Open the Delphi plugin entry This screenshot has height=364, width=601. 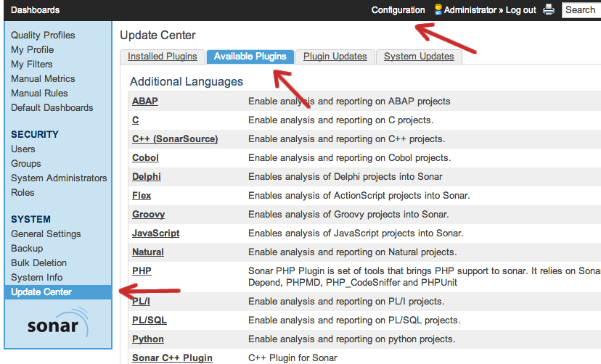coord(147,176)
